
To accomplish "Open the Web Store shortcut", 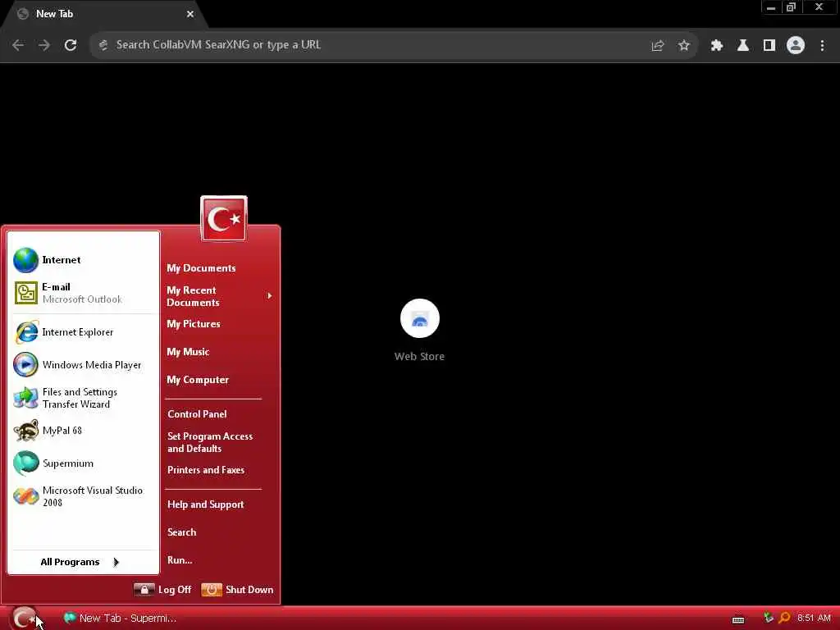I will [419, 330].
